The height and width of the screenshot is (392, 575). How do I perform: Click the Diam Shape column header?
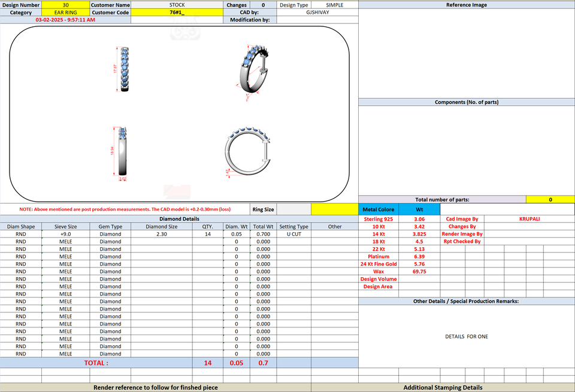21,226
